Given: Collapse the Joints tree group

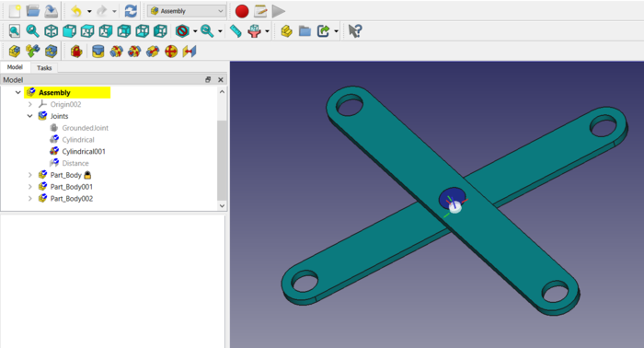Looking at the screenshot, I should [29, 116].
